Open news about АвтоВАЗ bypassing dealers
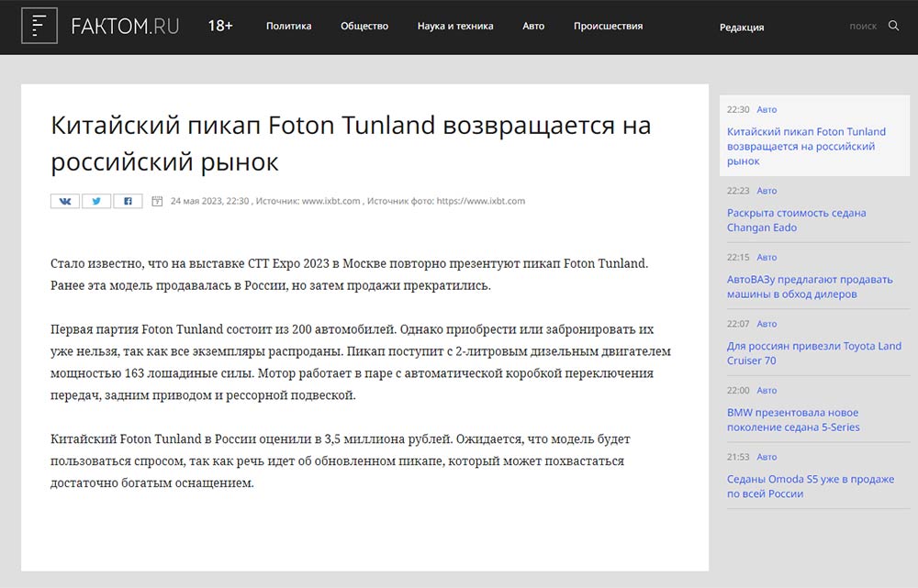This screenshot has width=918, height=588. coord(810,287)
